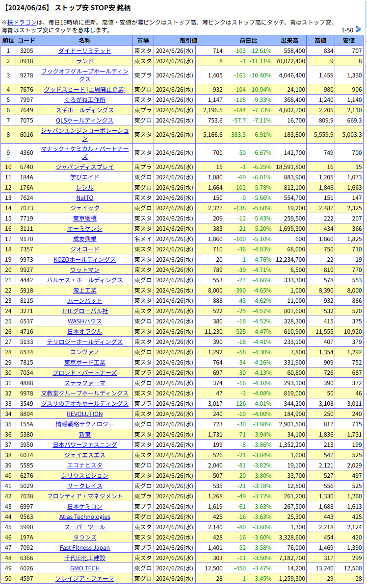Image resolution: width=367 pixels, height=588 pixels.
Task: Open スギホールディングス link
Action: click(x=84, y=110)
